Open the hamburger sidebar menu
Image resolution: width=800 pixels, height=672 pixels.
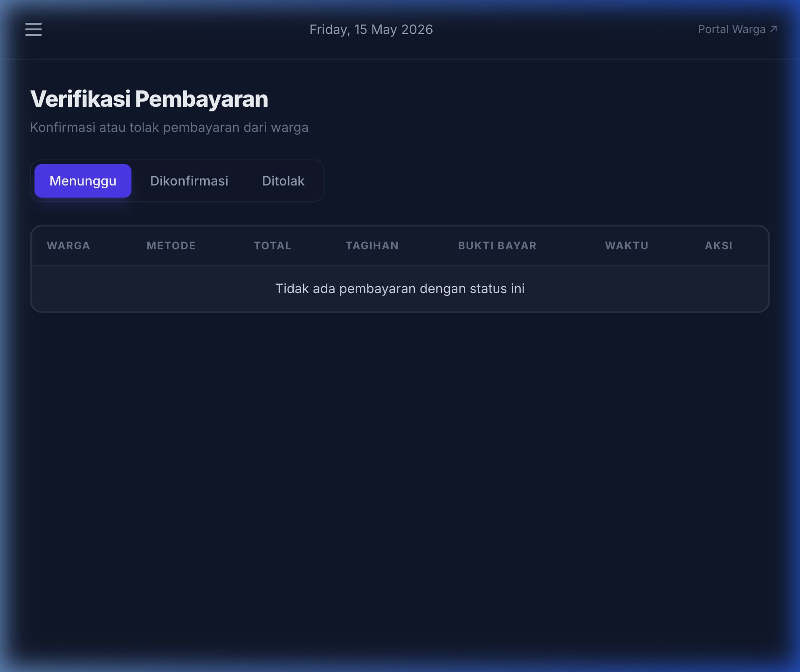34,29
